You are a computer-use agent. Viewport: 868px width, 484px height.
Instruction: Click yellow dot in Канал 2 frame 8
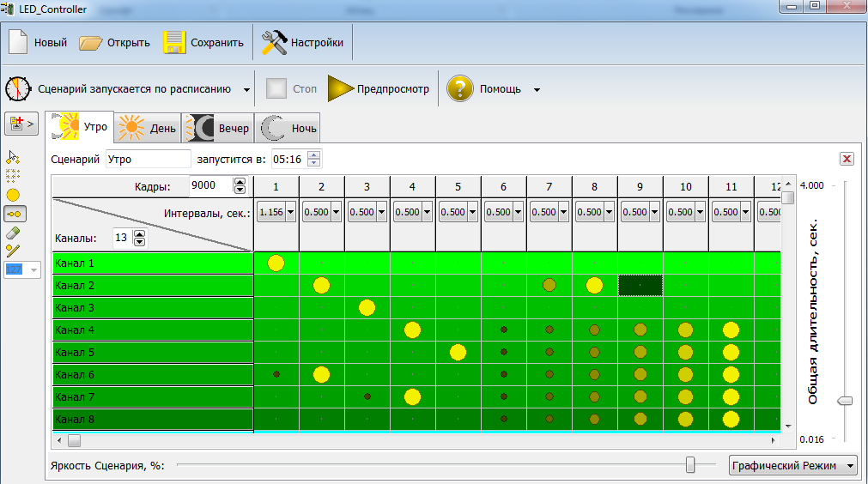[x=594, y=286]
